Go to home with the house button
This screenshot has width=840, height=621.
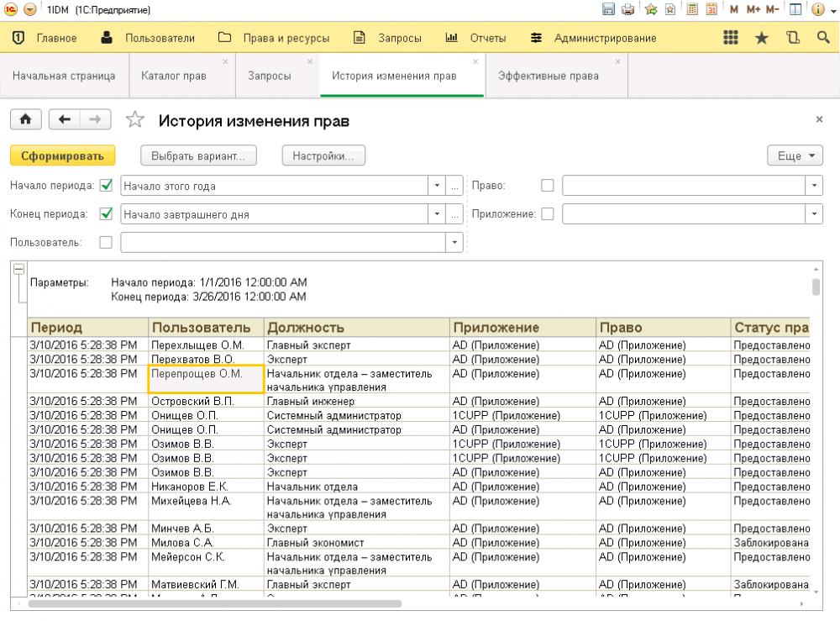click(25, 120)
